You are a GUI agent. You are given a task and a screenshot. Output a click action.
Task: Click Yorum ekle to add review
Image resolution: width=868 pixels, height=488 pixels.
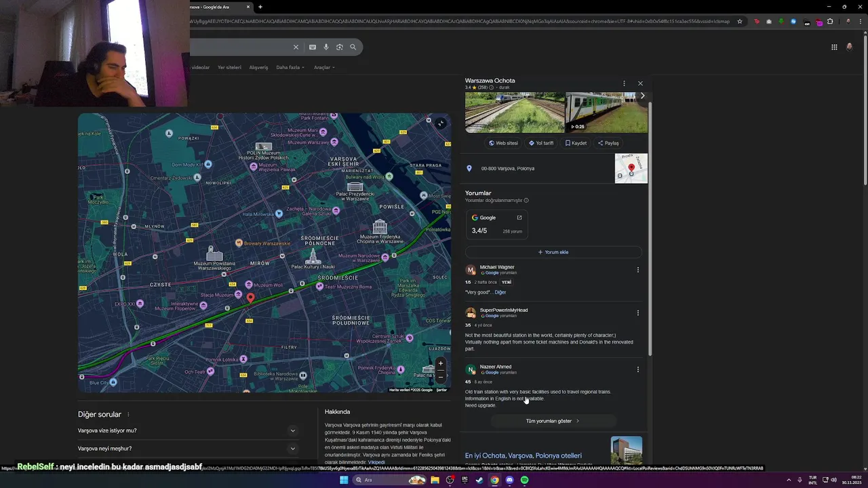tap(553, 252)
